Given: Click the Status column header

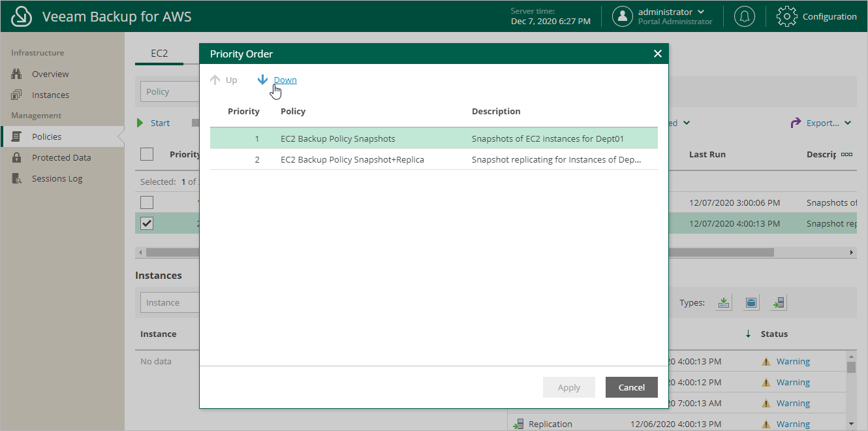Looking at the screenshot, I should click(774, 334).
